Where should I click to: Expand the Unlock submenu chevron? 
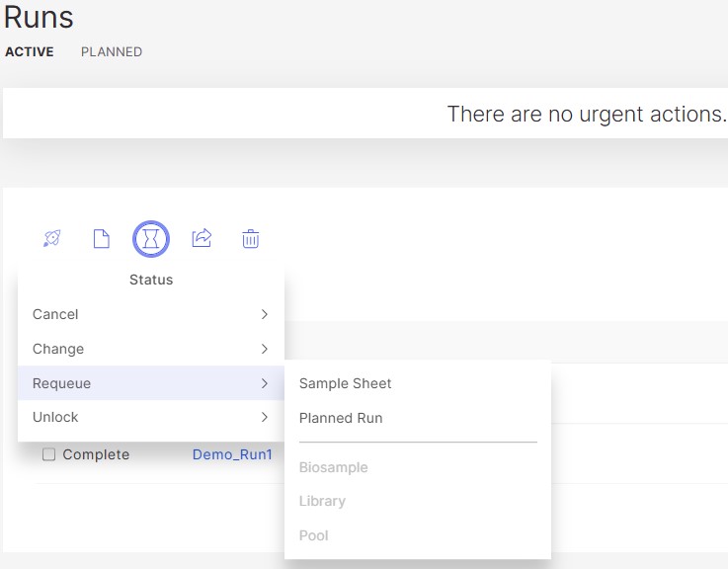264,417
